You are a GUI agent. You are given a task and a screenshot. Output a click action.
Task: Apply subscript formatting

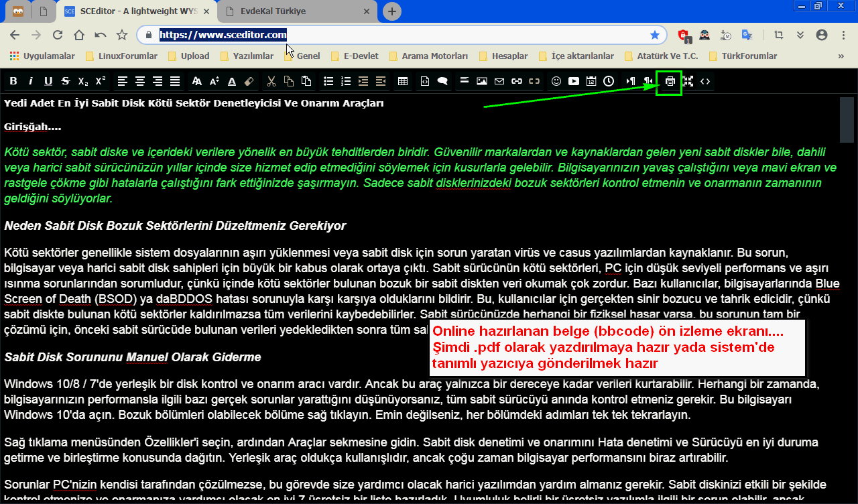83,81
